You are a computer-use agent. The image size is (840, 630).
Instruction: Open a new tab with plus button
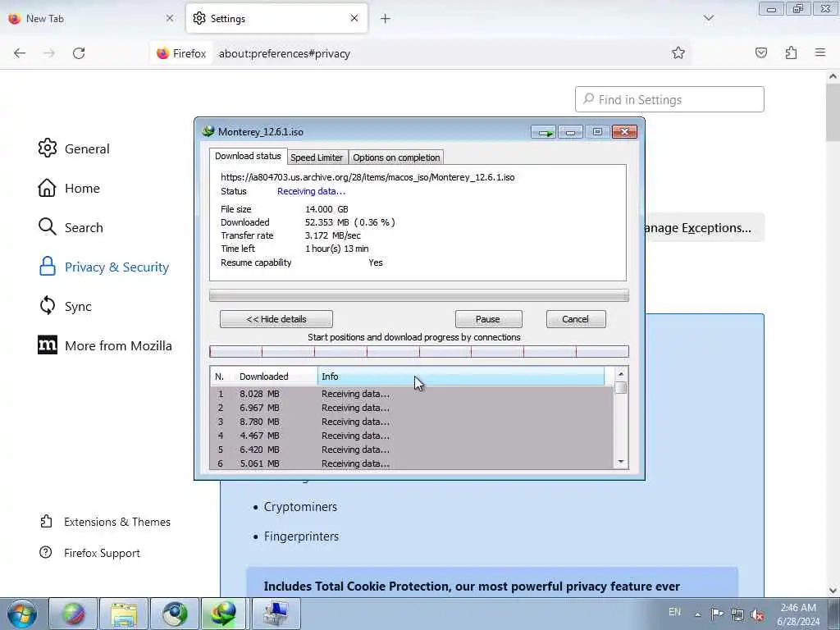pyautogui.click(x=386, y=19)
